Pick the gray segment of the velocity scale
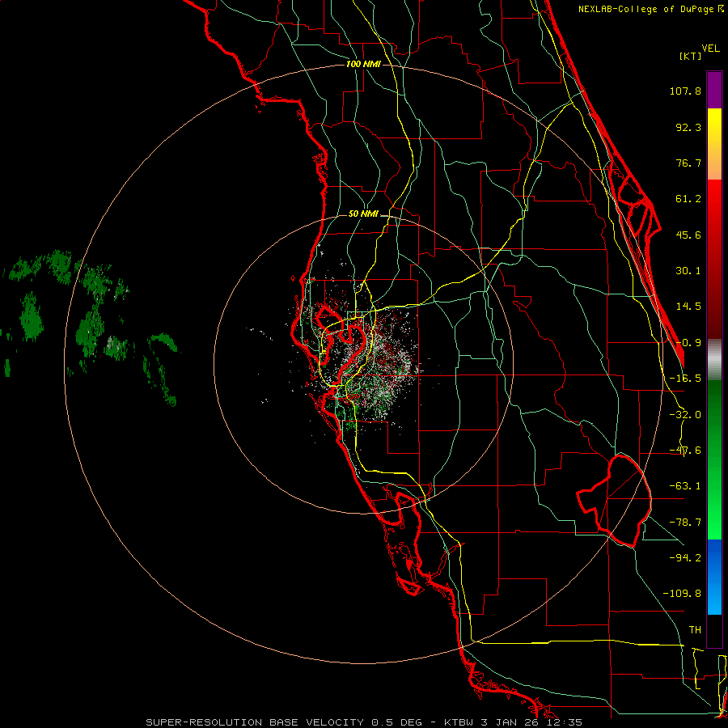Viewport: 728px width, 728px height. coord(714,360)
